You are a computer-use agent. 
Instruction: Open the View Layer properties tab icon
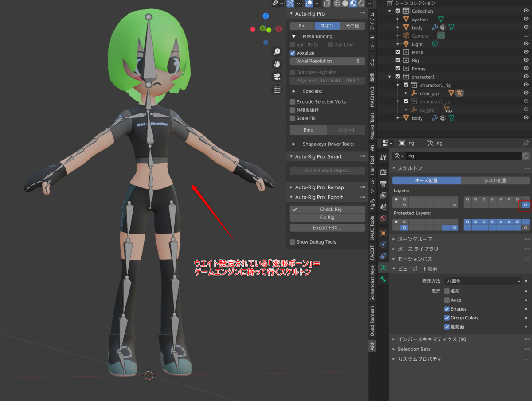pos(383,195)
